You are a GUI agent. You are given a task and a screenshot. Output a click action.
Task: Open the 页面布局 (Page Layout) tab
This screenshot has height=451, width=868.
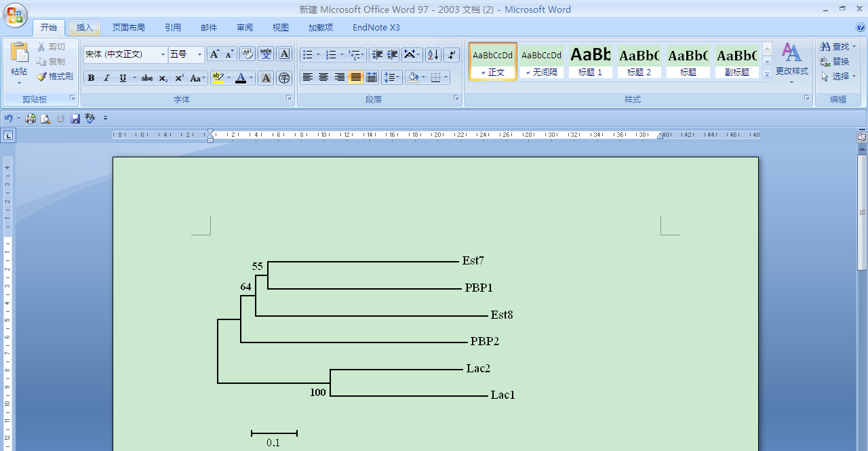point(128,28)
